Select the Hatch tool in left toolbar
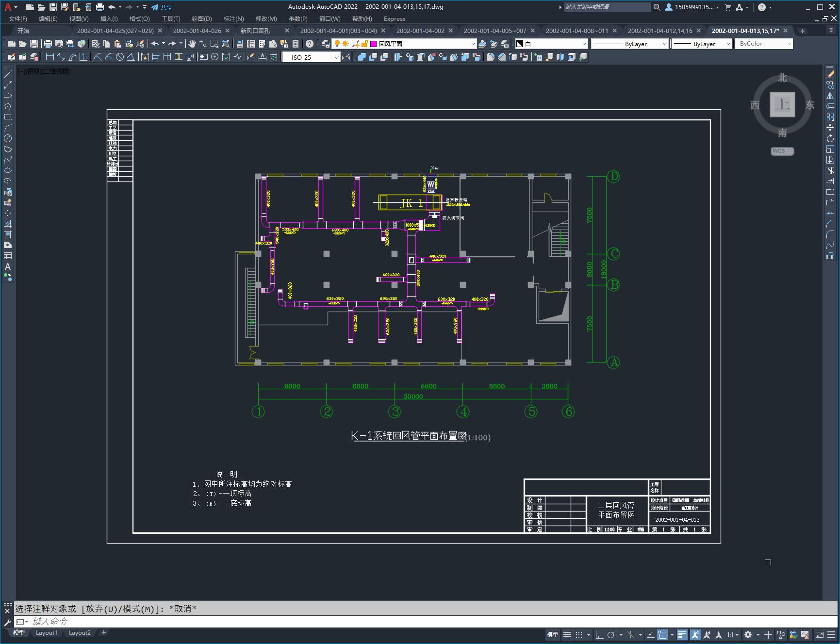The height and width of the screenshot is (644, 840). 8,224
